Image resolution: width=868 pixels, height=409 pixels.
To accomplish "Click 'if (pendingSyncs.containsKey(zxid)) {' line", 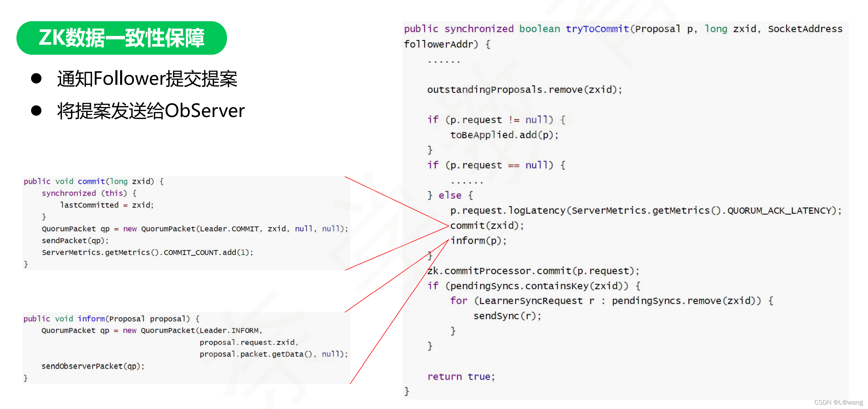I will (x=534, y=286).
